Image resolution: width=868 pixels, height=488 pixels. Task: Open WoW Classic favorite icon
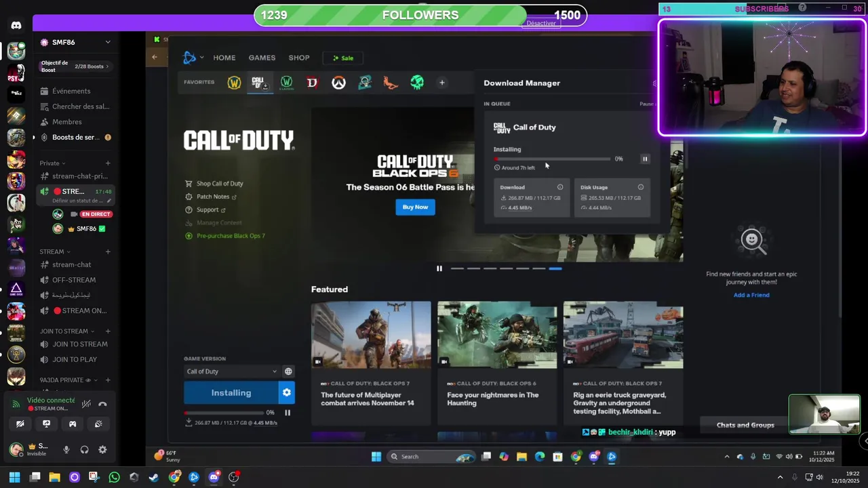click(286, 83)
